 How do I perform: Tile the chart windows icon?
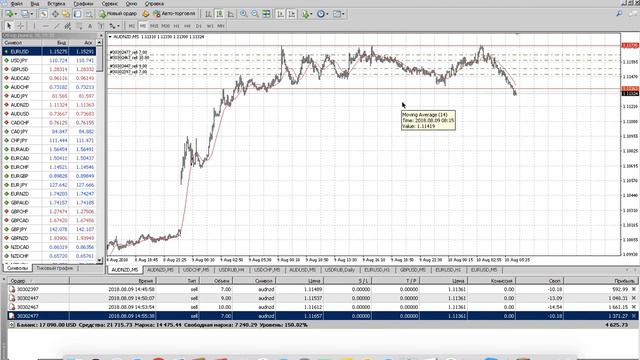(x=266, y=14)
